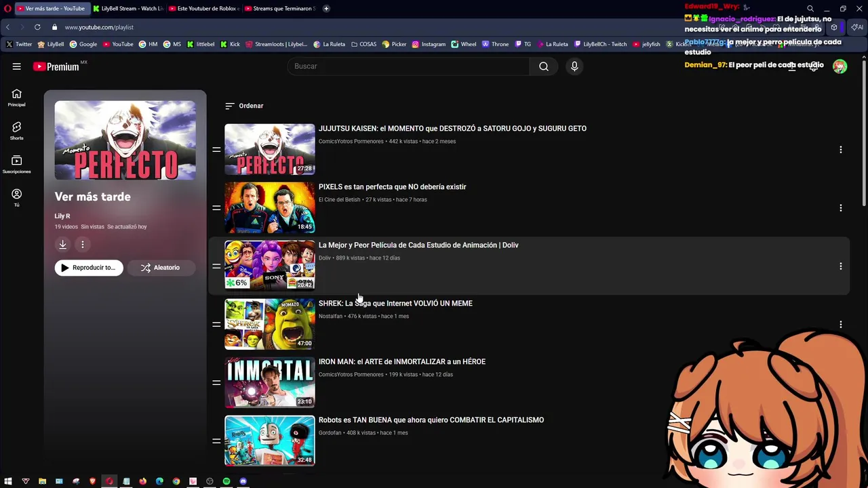
Task: Open Robots es TAN BUENA video title
Action: pyautogui.click(x=431, y=420)
